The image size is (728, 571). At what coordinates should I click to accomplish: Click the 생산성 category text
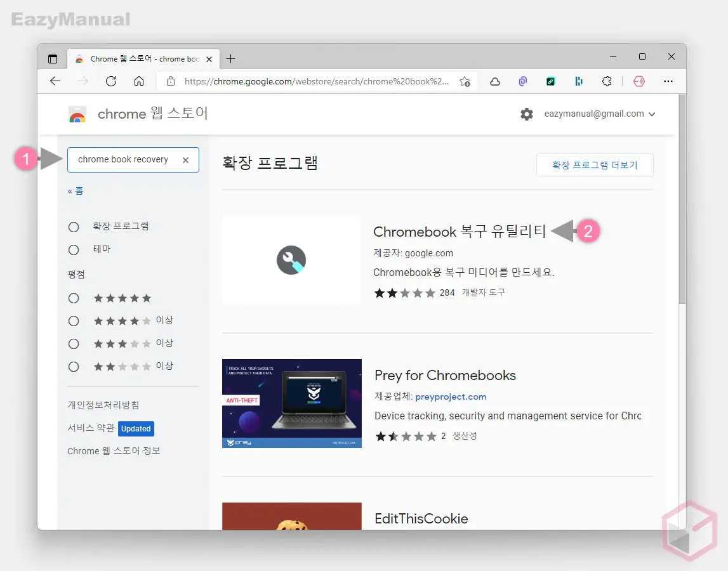(465, 436)
